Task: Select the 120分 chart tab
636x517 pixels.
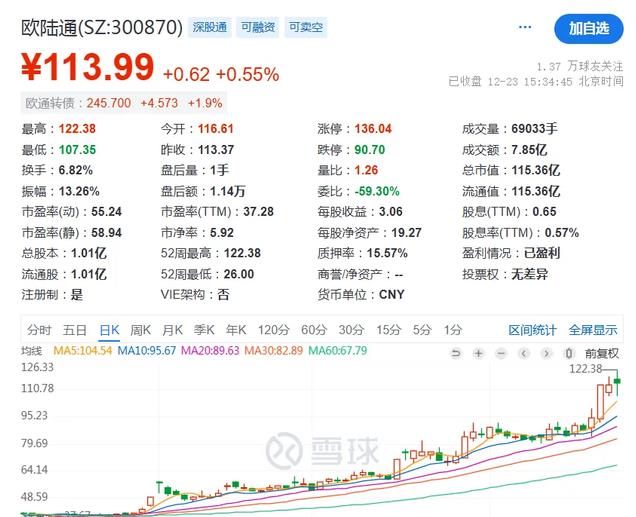Action: tap(273, 330)
